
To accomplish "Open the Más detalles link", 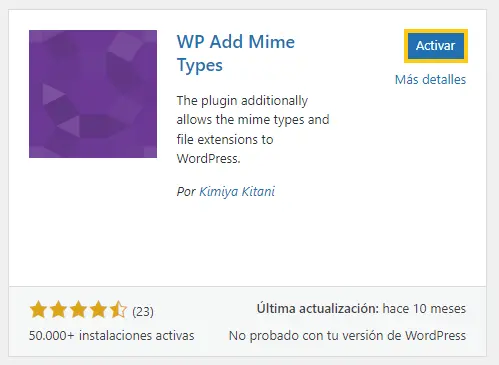I will (430, 80).
